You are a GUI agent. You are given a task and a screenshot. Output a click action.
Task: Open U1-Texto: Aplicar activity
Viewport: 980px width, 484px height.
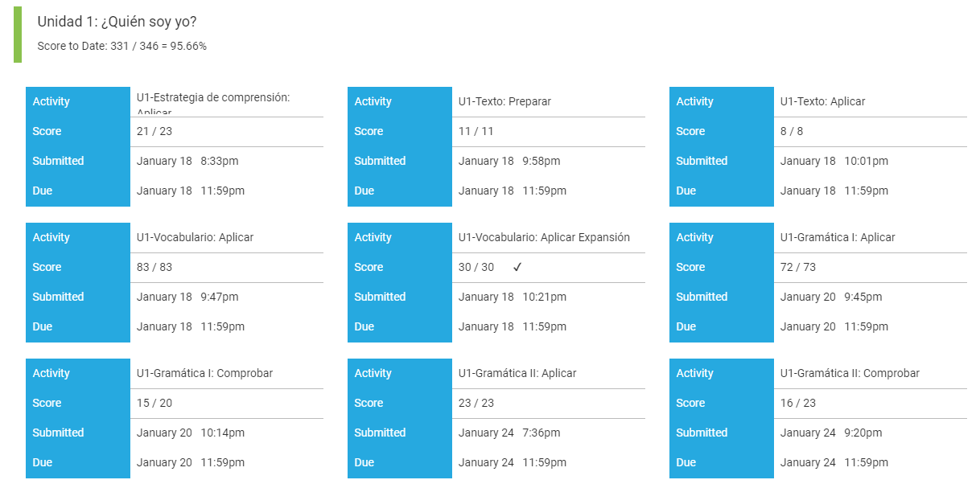click(822, 101)
